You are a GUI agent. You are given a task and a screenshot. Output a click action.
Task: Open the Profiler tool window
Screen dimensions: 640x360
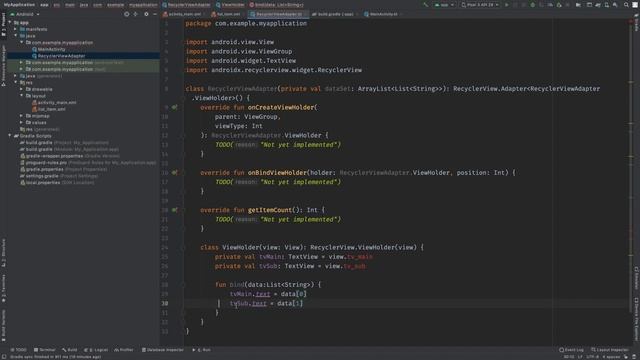(x=124, y=350)
